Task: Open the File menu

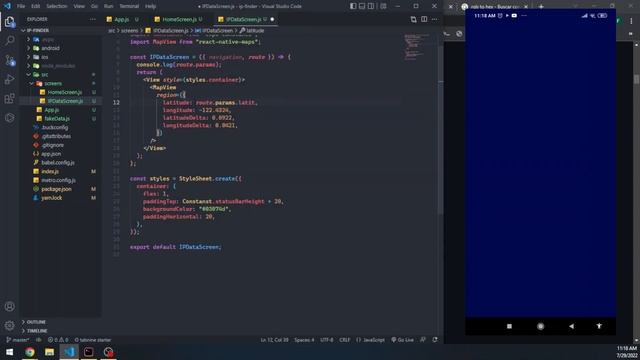Action: tap(21, 6)
